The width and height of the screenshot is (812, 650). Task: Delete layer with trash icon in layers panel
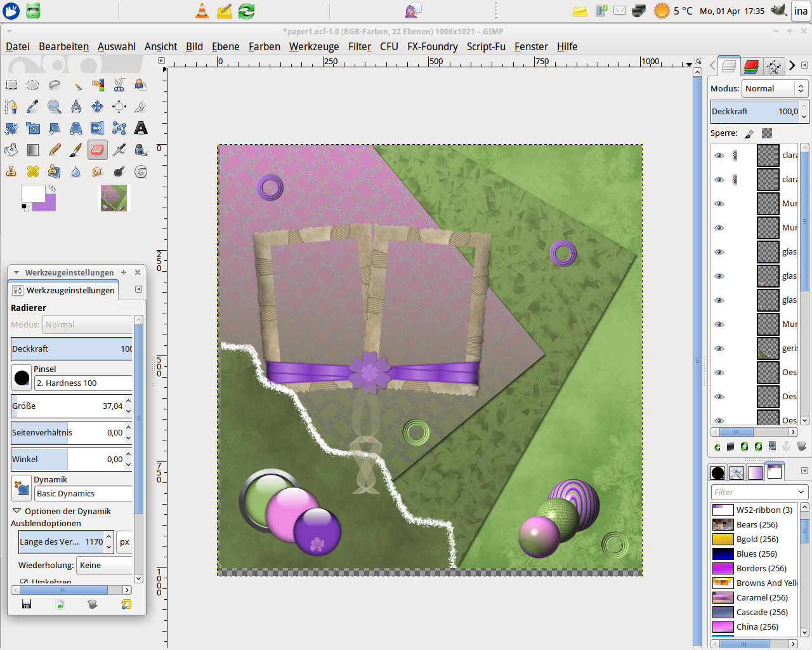(x=801, y=446)
